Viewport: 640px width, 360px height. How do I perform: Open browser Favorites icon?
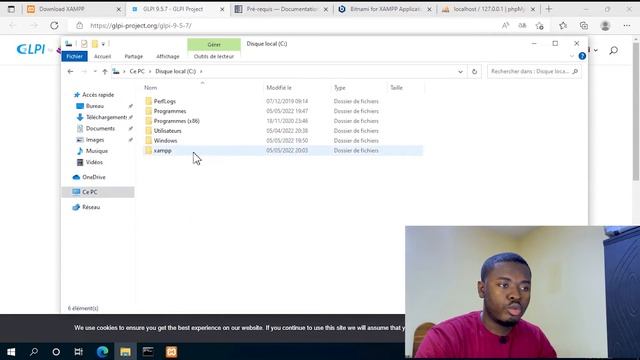point(563,26)
